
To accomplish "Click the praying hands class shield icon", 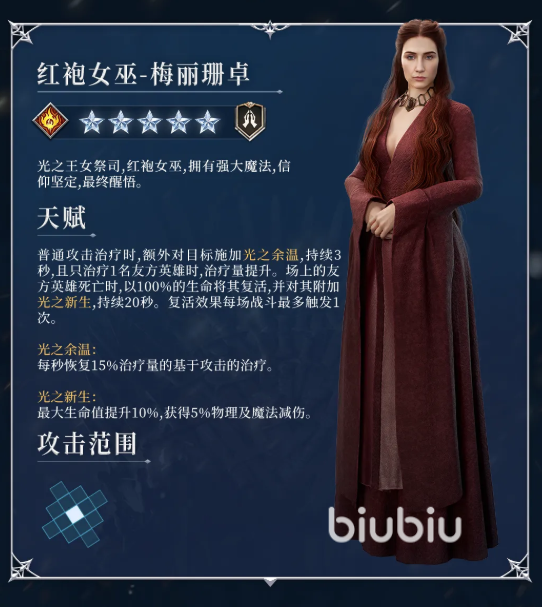I will click(x=250, y=121).
